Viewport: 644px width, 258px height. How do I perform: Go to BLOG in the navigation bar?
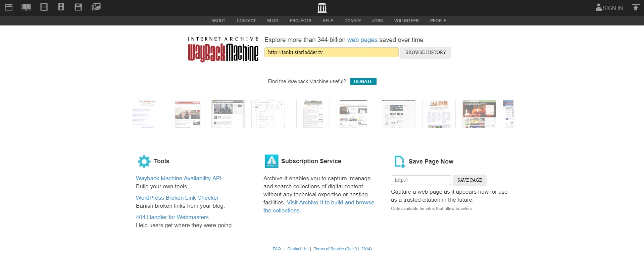(x=273, y=21)
